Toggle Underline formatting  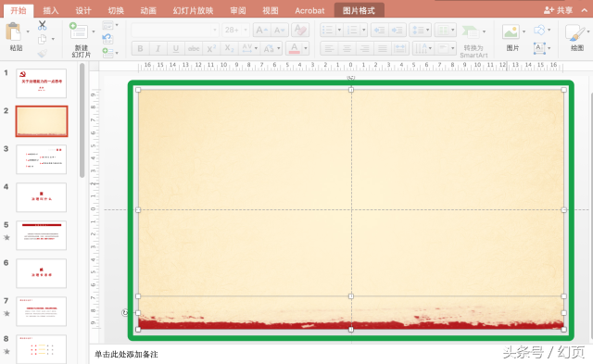(175, 48)
